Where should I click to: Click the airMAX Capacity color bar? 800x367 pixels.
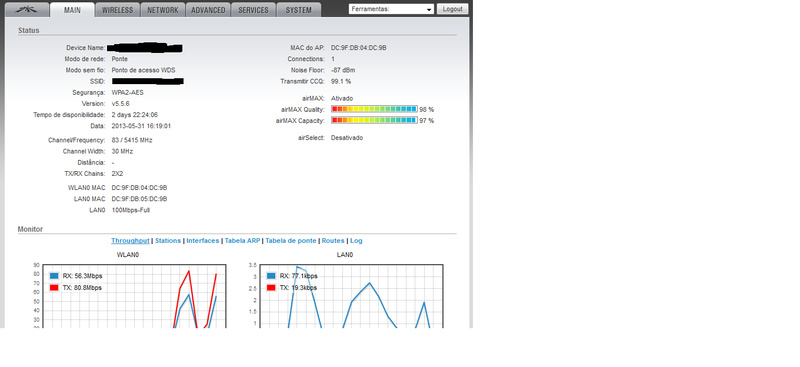374,120
